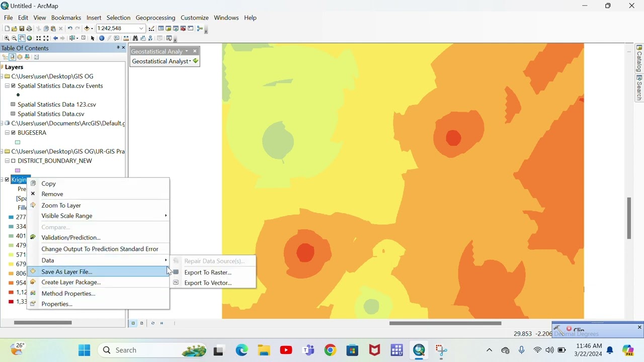Click Create Layer Package entry
Image resolution: width=644 pixels, height=362 pixels.
pyautogui.click(x=98, y=282)
